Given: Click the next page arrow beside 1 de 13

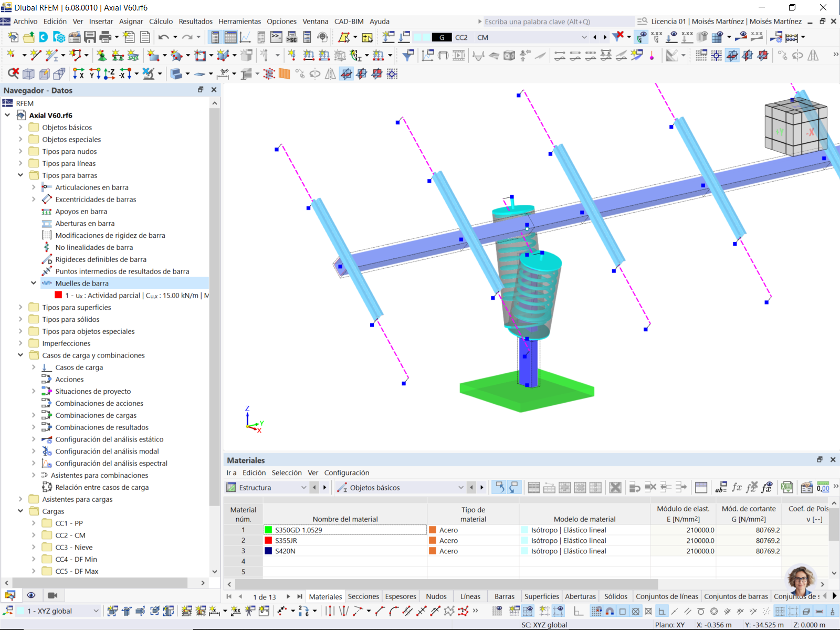Looking at the screenshot, I should [x=288, y=596].
